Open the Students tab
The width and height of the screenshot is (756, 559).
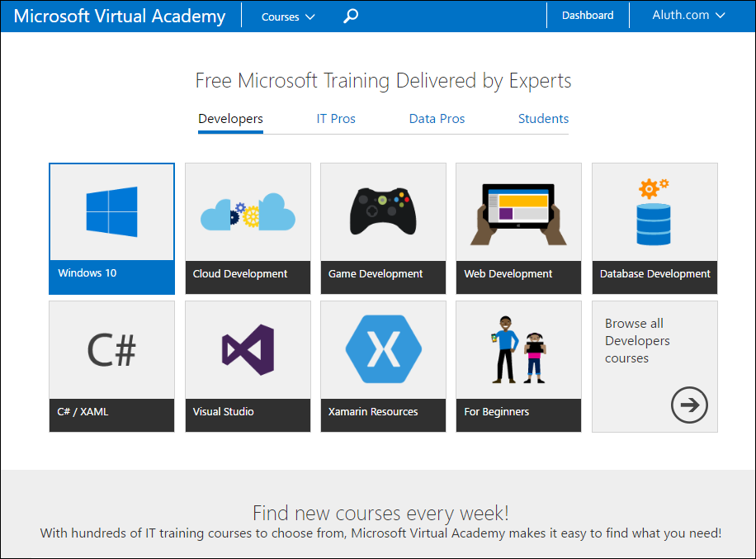(543, 118)
